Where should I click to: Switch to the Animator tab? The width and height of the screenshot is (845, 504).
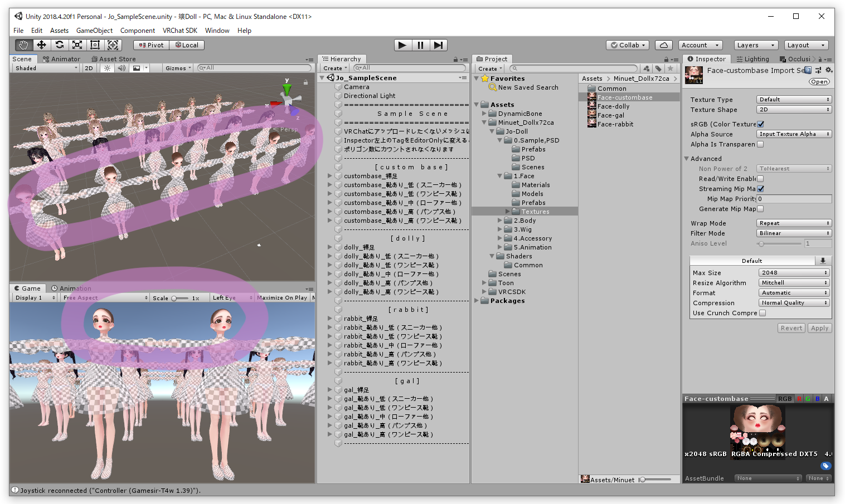pyautogui.click(x=61, y=59)
